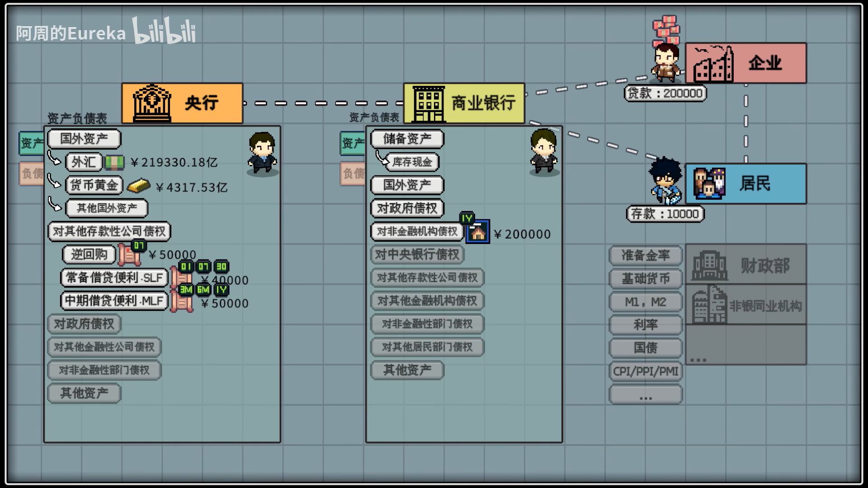868x488 pixels.
Task: Click the family icon in the 居民 block
Action: tap(709, 183)
